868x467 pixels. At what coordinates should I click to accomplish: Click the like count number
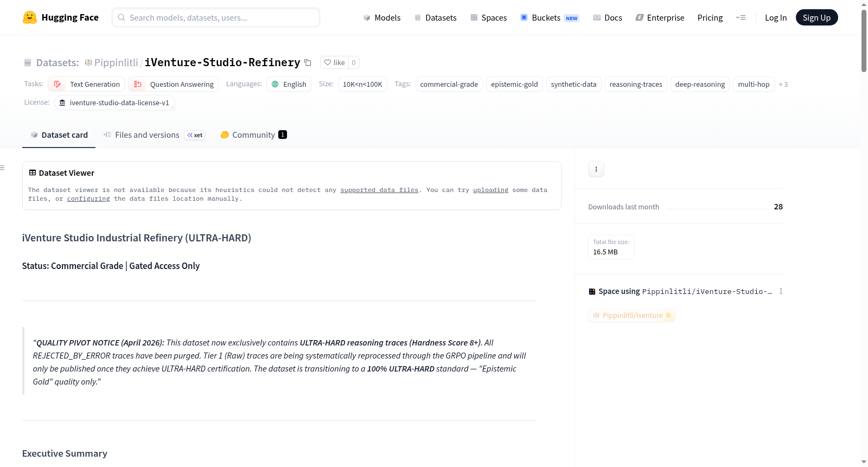[x=354, y=62]
